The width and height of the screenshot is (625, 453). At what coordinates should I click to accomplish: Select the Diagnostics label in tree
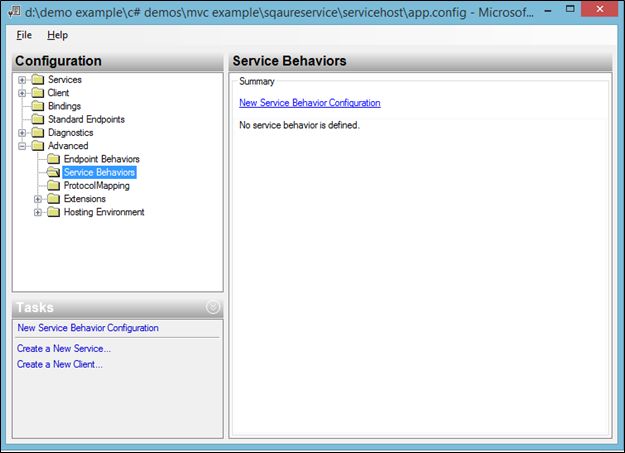tap(71, 132)
